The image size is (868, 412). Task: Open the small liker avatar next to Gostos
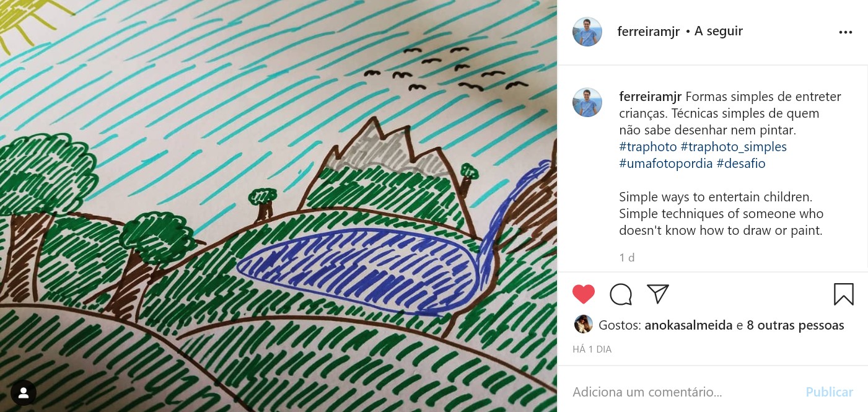coord(584,325)
